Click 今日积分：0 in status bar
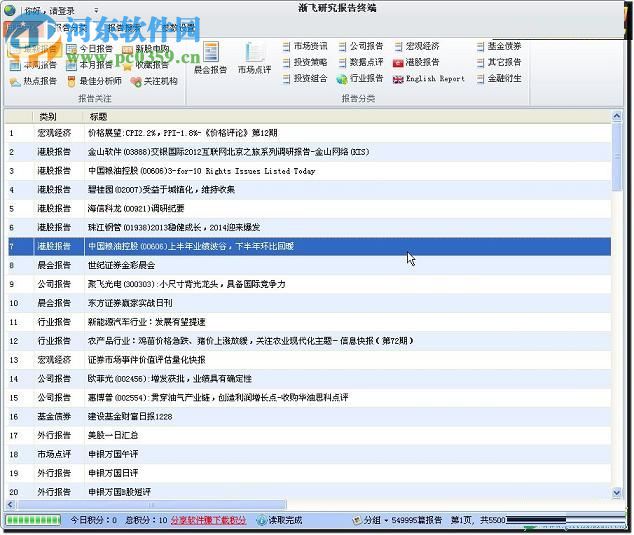The height and width of the screenshot is (535, 634). (94, 520)
